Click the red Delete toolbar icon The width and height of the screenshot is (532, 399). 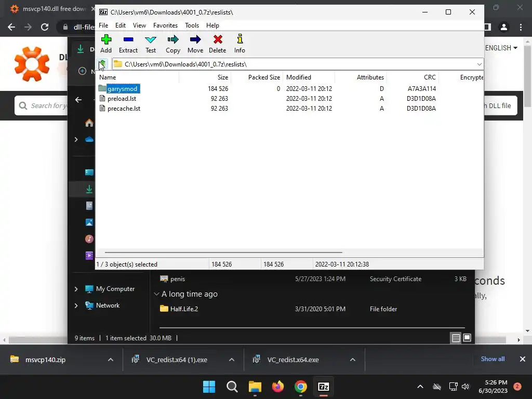click(x=218, y=44)
